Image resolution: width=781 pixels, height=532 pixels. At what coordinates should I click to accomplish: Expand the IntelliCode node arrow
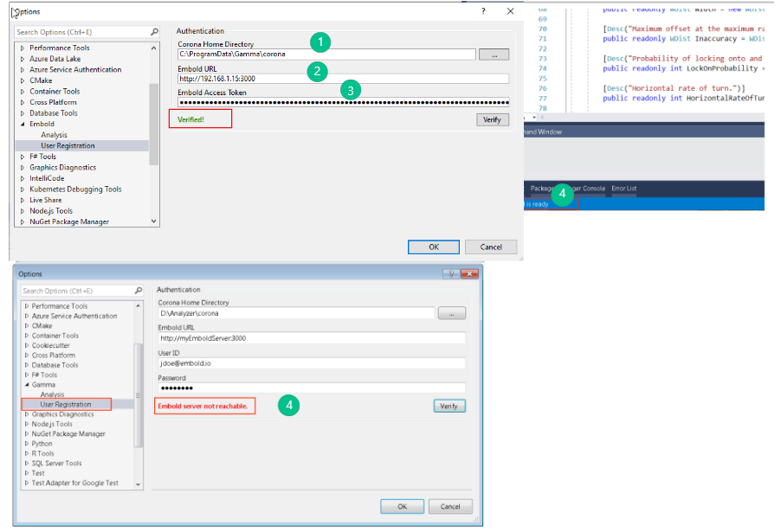pyautogui.click(x=23, y=178)
